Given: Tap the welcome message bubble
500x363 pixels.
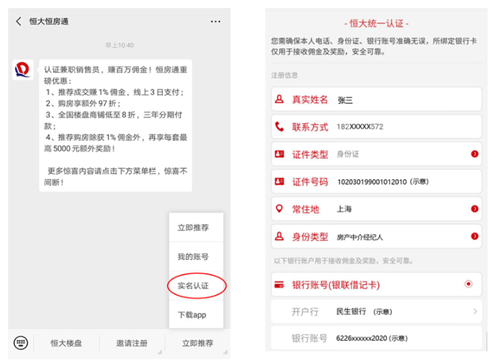Looking at the screenshot, I should pos(115,126).
